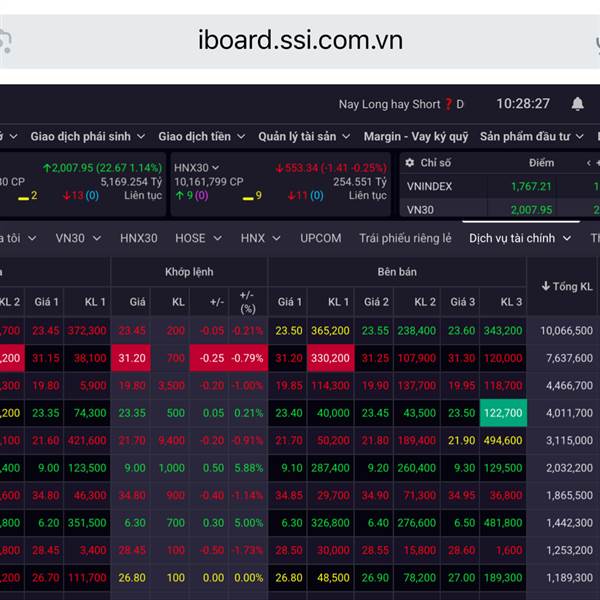Click the Nay Long hay Short link
This screenshot has height=600, width=600.
[389, 104]
